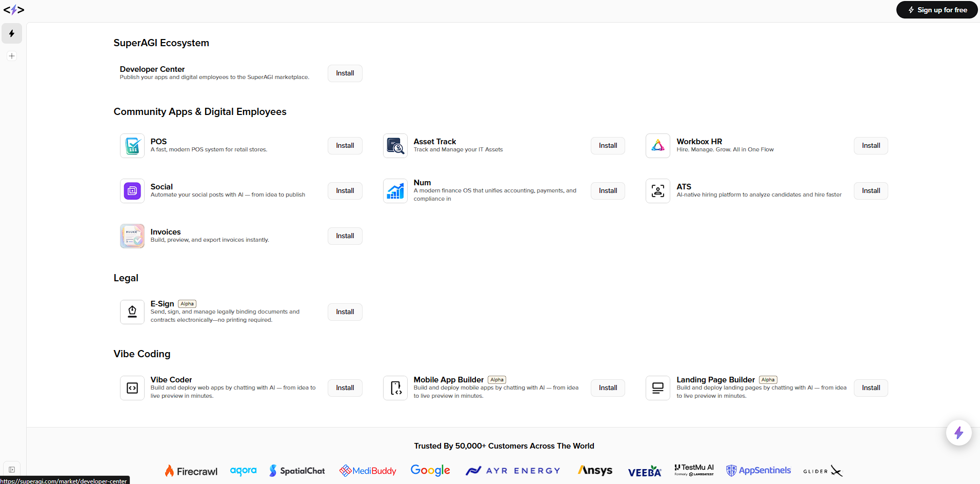
Task: Open the ATS title
Action: 684,187
